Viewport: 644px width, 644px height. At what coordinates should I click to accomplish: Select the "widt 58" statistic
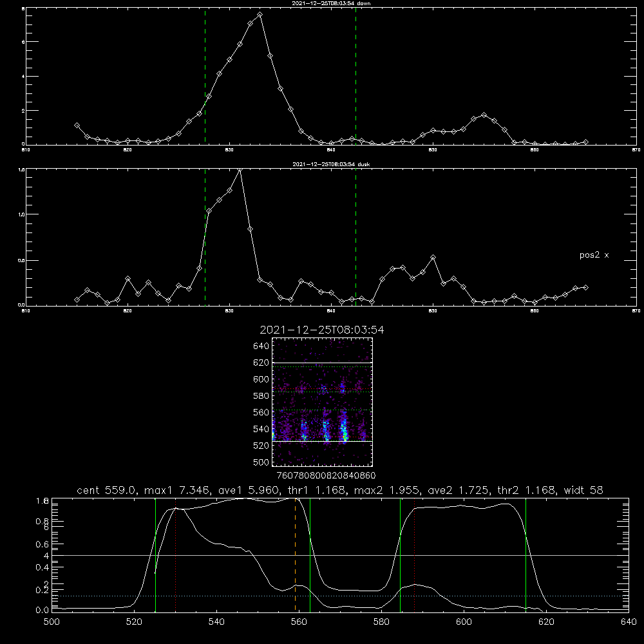pyautogui.click(x=583, y=490)
